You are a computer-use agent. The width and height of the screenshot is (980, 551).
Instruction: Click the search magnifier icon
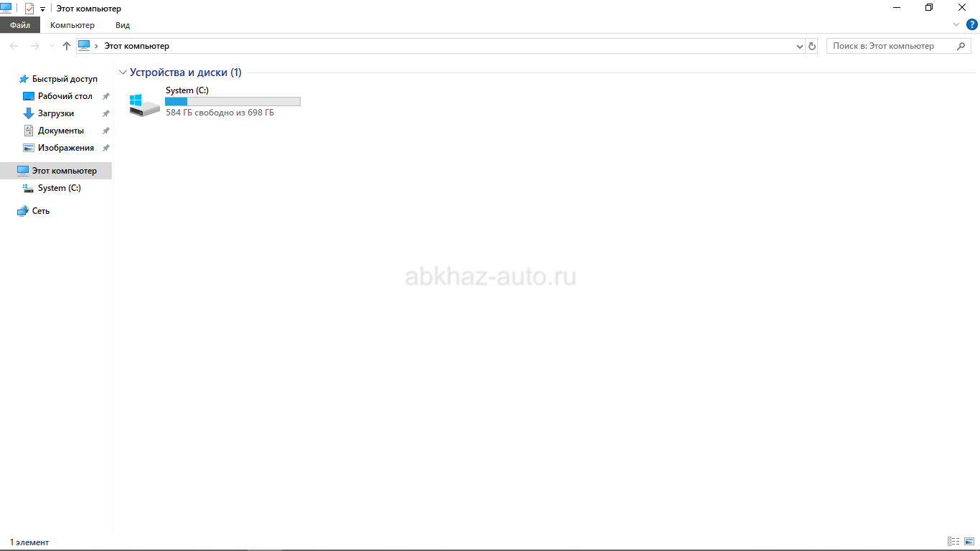[x=961, y=46]
